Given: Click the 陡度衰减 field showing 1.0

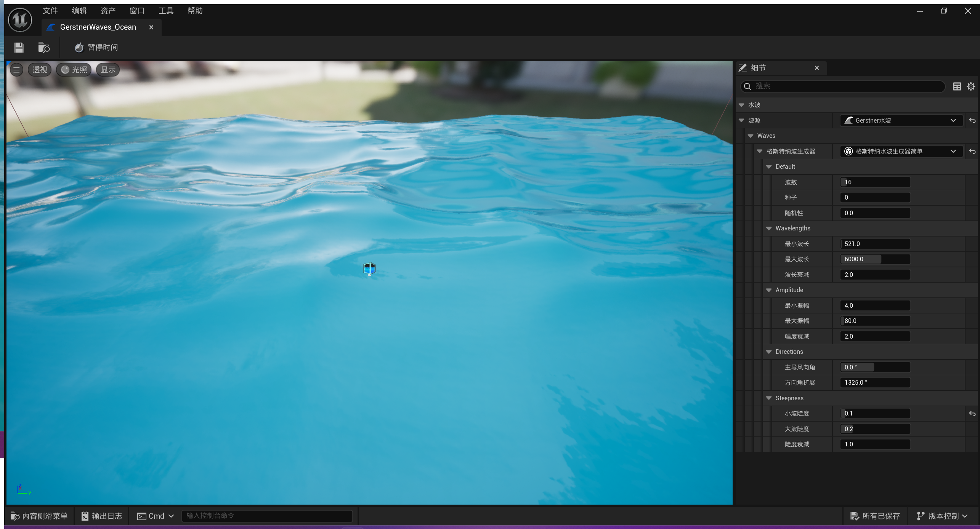Looking at the screenshot, I should pos(875,444).
